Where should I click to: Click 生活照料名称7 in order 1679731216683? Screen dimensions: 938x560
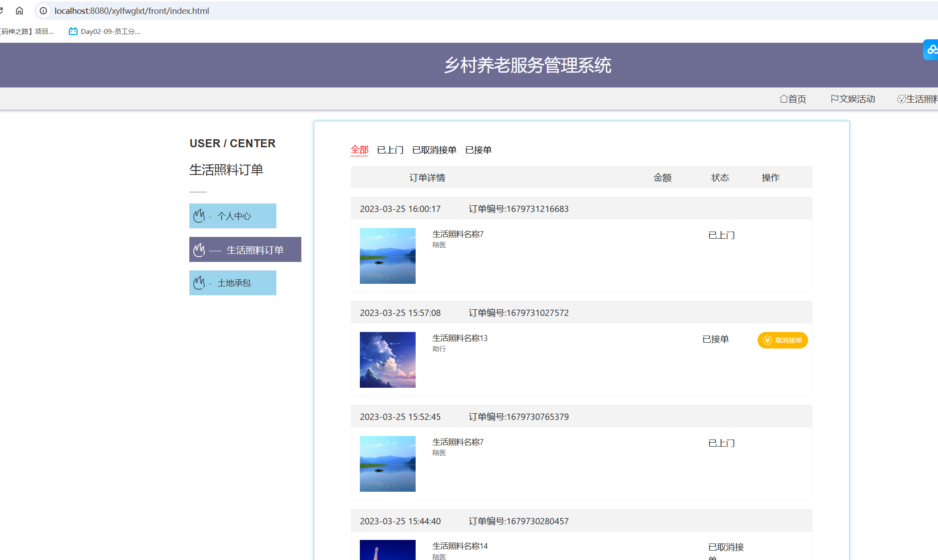click(x=458, y=234)
